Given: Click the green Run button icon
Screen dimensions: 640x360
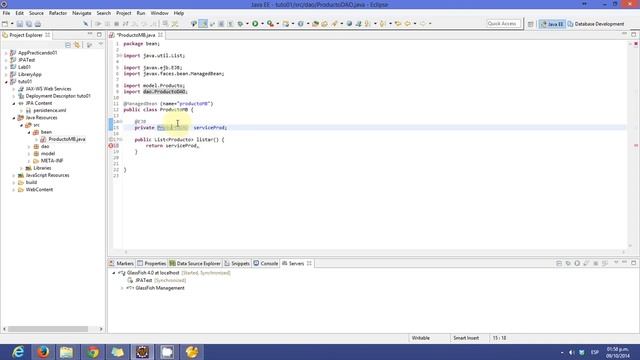Looking at the screenshot, I should point(255,24).
